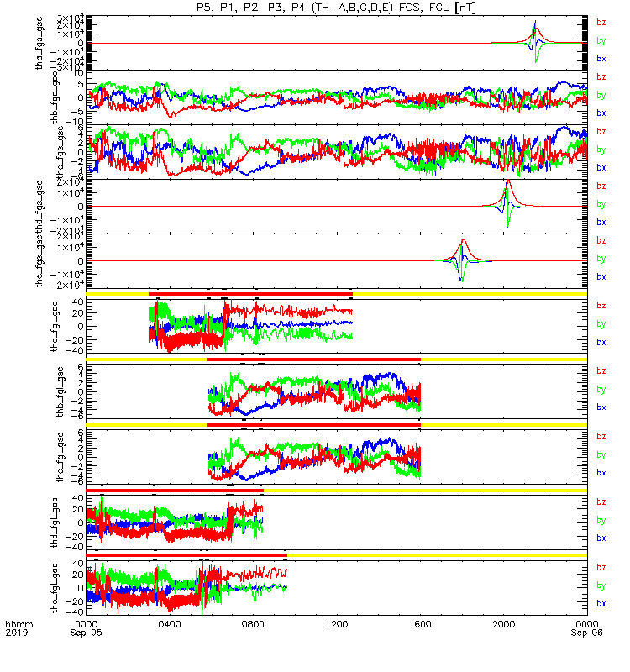Click the 1600 time axis tick label
This screenshot has width=630, height=672.
click(x=420, y=624)
